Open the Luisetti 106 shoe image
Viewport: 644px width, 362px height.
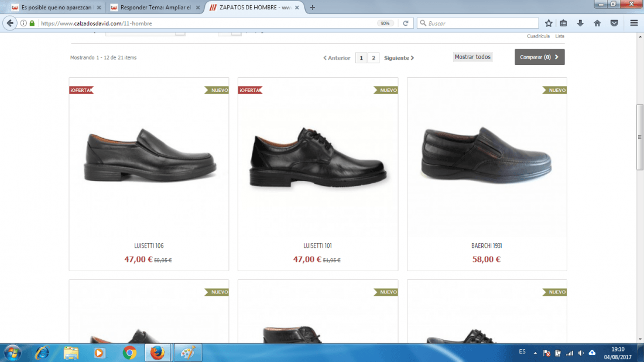(149, 155)
